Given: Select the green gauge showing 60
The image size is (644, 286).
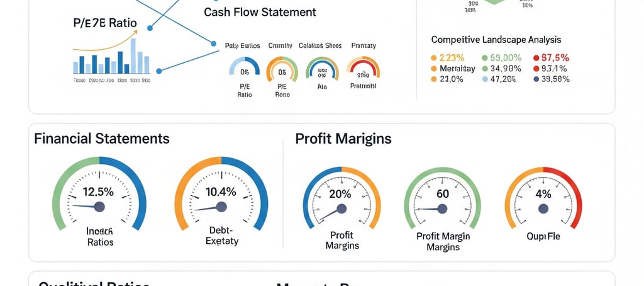Looking at the screenshot, I should (442, 198).
